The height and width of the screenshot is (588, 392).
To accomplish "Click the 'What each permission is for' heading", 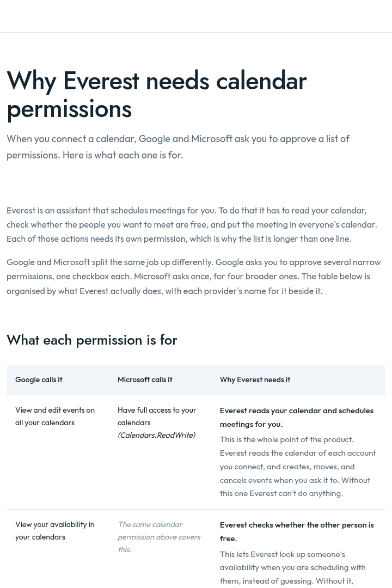I will click(x=92, y=340).
